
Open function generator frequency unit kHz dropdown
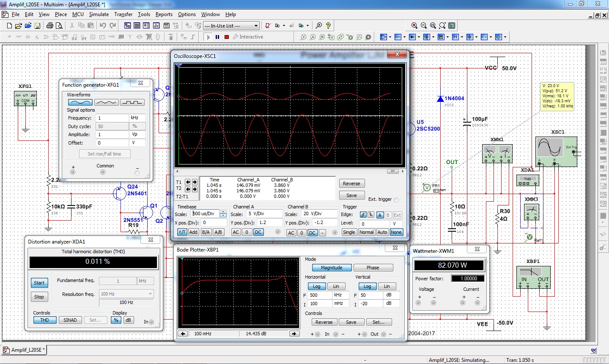point(137,118)
